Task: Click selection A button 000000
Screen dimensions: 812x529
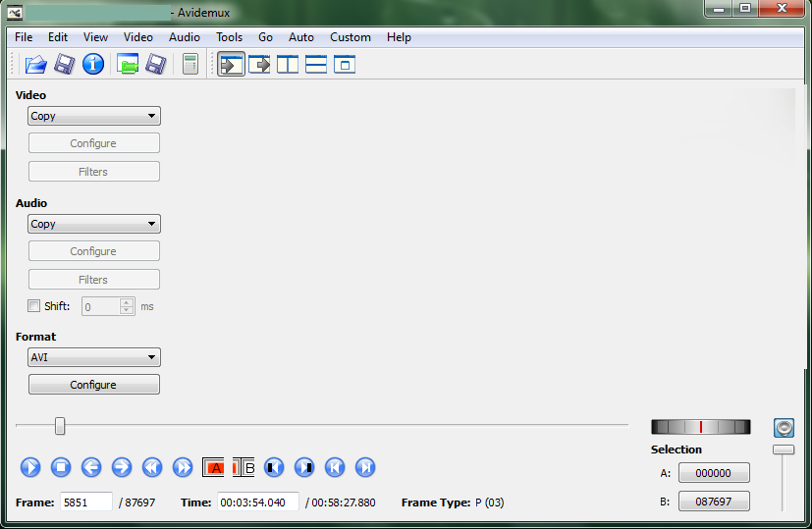Action: click(714, 473)
